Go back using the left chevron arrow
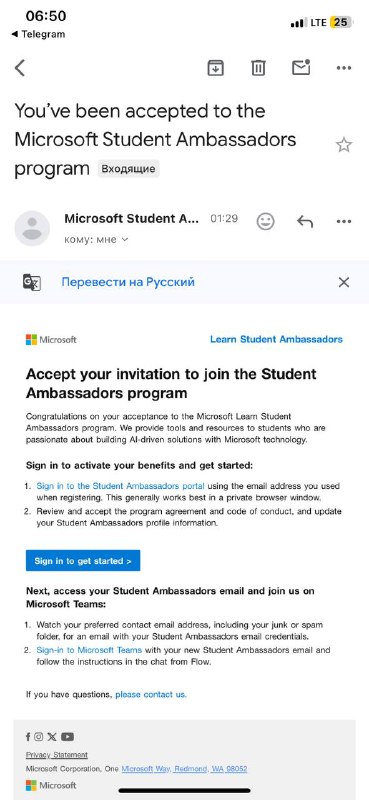 tap(20, 67)
